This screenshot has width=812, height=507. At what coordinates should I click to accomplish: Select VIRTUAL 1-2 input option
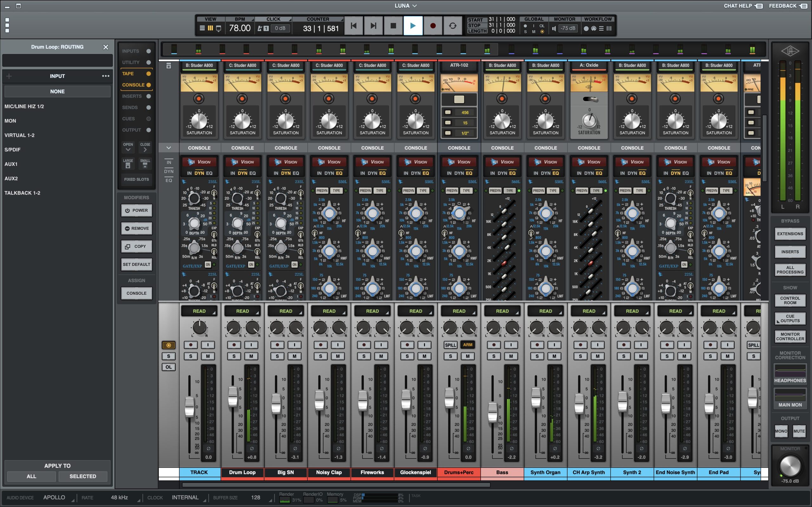(x=19, y=135)
